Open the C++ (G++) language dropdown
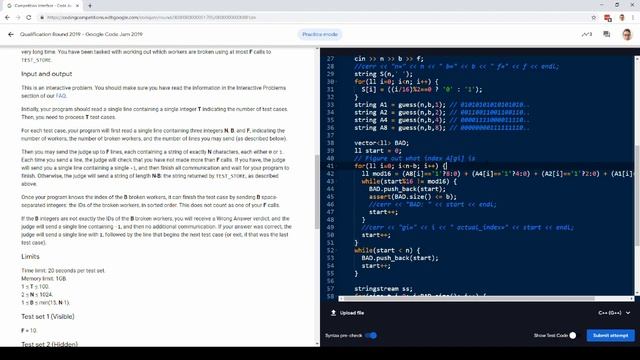The image size is (640, 360). [x=614, y=313]
